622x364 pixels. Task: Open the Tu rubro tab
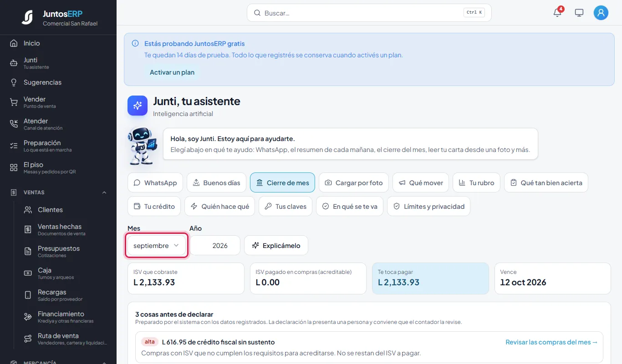477,183
